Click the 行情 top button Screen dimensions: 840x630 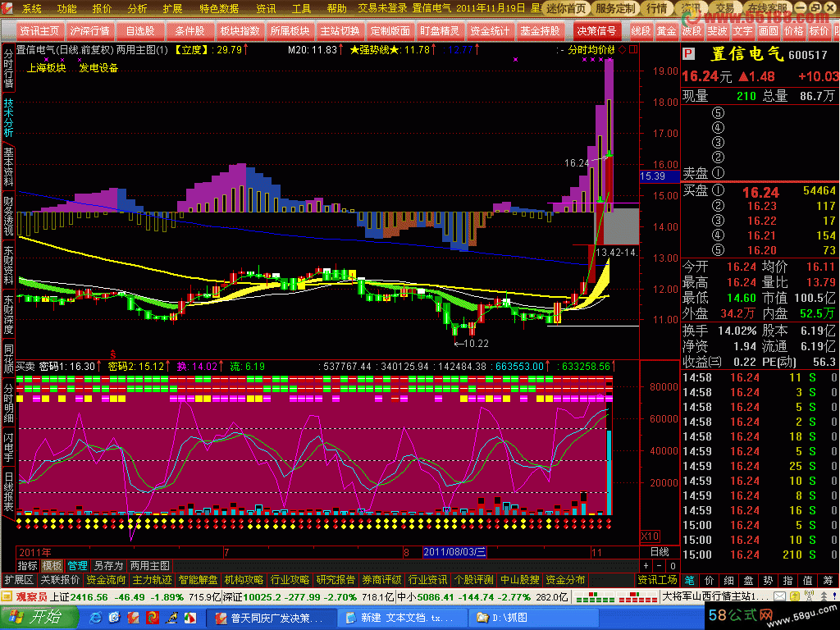(x=657, y=8)
